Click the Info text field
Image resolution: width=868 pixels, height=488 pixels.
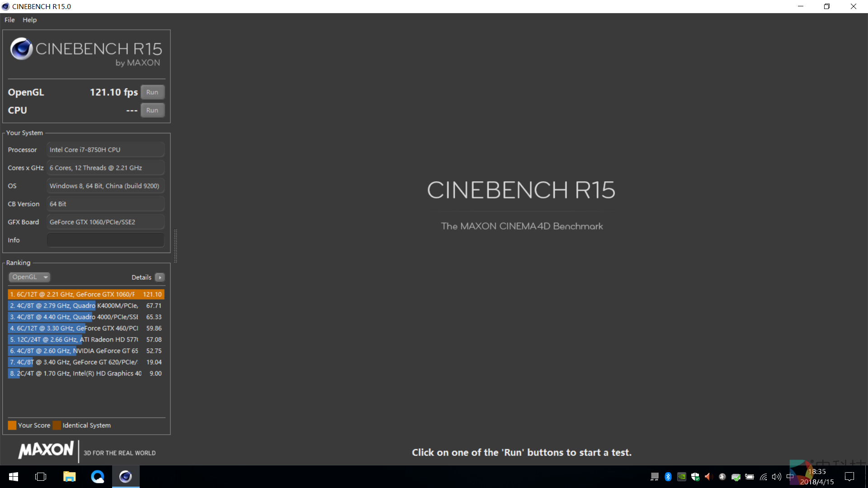coord(105,240)
